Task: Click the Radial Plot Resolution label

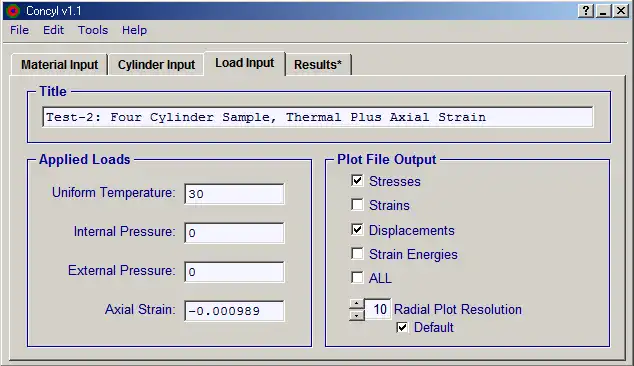Action: pos(458,309)
